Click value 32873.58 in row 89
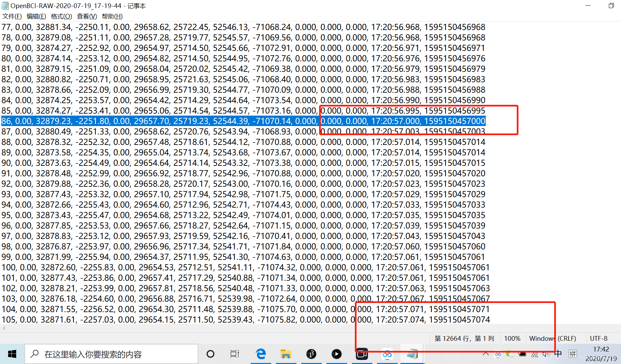The height and width of the screenshot is (364, 621). pyautogui.click(x=54, y=152)
